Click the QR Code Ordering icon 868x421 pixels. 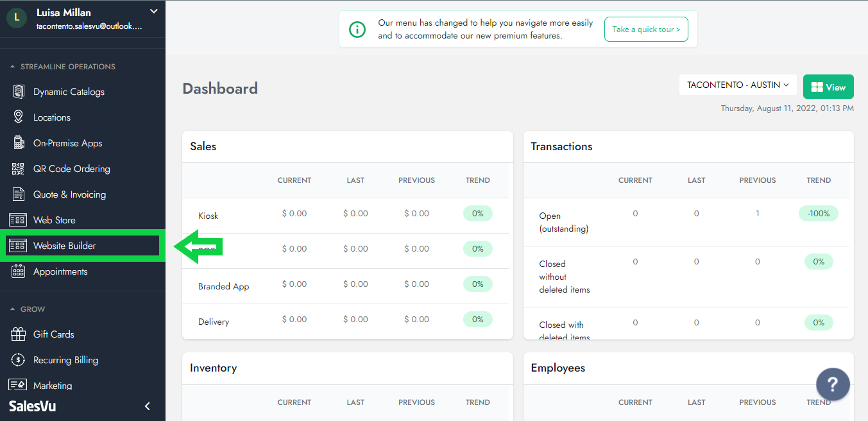click(x=19, y=169)
